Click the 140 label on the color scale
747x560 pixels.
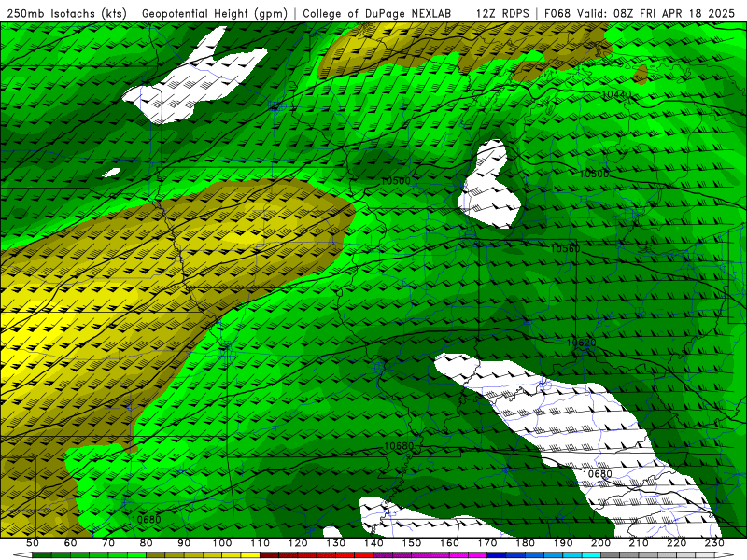[x=374, y=543]
